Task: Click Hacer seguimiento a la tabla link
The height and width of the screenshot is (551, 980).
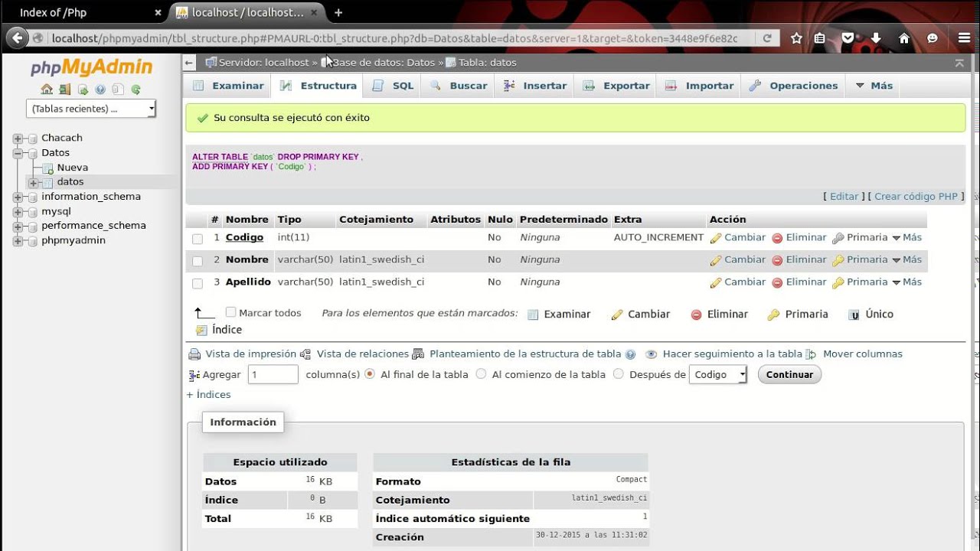Action: 732,354
